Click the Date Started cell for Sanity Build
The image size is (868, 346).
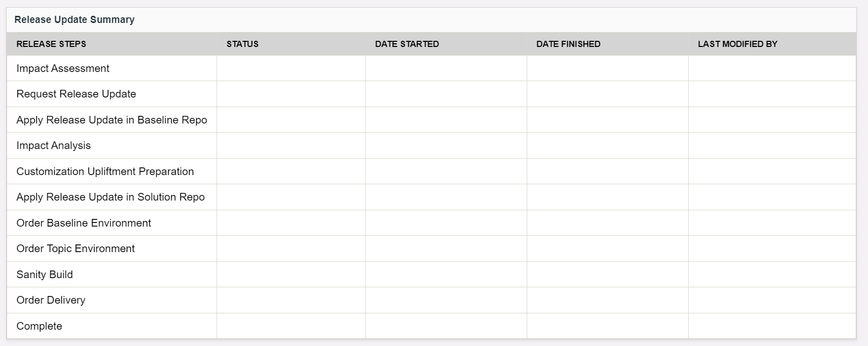pos(446,275)
